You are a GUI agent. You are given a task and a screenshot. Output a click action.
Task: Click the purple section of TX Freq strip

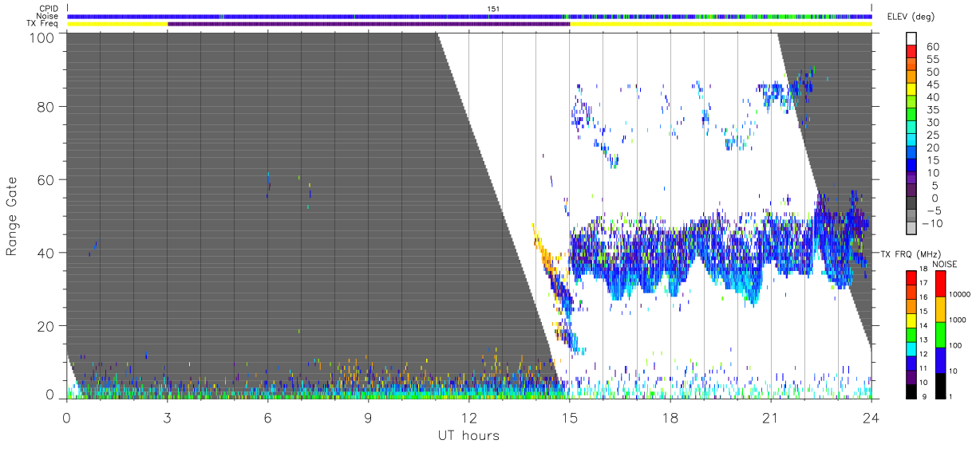[369, 24]
